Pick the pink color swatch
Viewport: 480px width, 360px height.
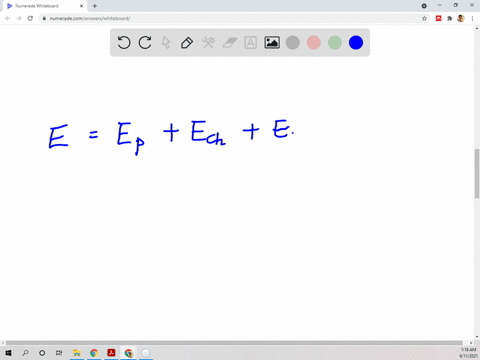pos(314,43)
